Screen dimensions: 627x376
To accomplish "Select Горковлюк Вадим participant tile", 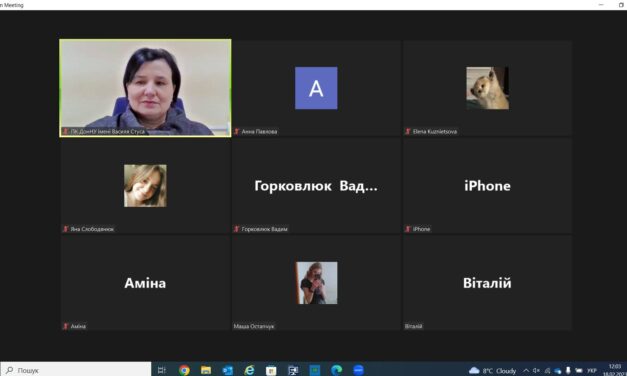I will pos(316,186).
